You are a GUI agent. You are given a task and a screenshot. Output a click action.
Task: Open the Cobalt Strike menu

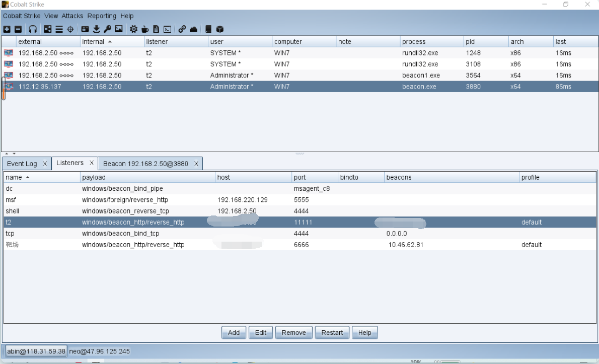coord(22,16)
